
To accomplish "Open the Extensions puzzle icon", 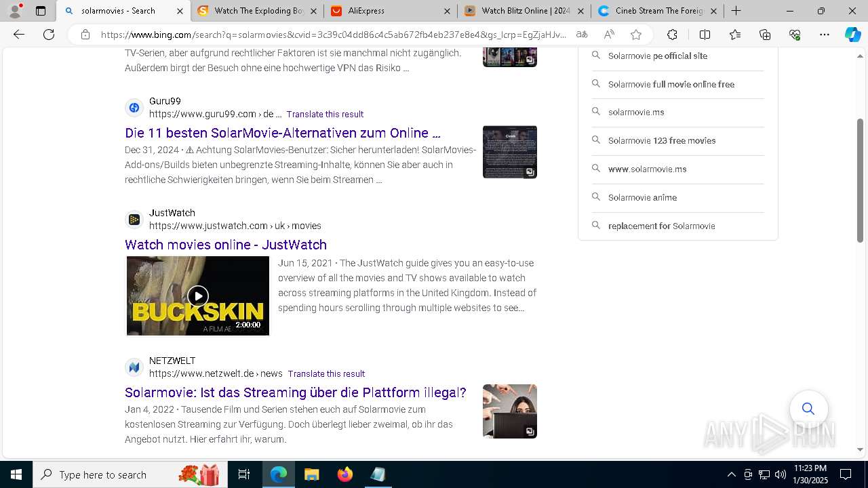I will (672, 35).
